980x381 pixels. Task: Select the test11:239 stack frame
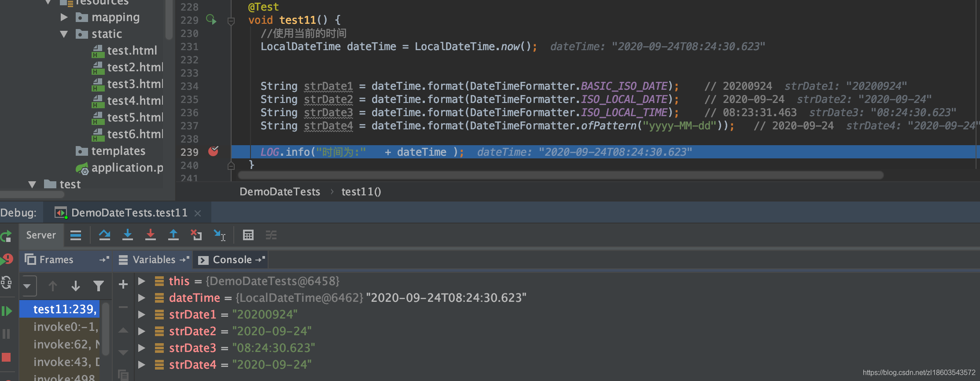coord(60,309)
